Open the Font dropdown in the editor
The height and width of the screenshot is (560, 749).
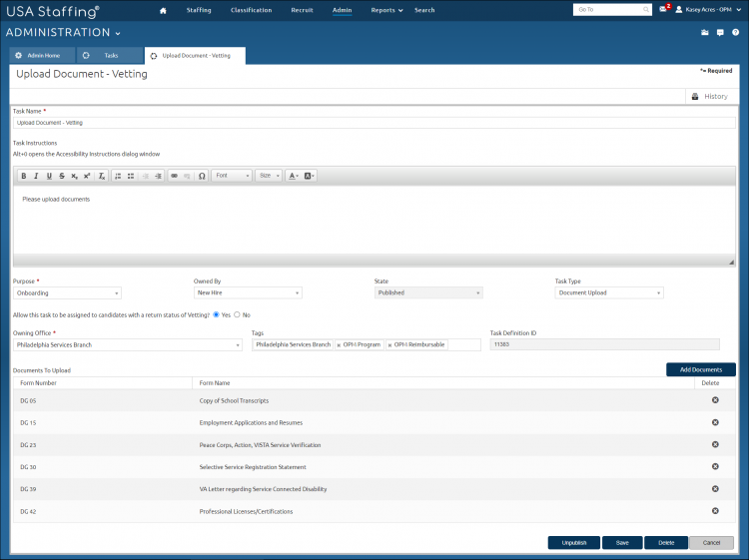[232, 176]
